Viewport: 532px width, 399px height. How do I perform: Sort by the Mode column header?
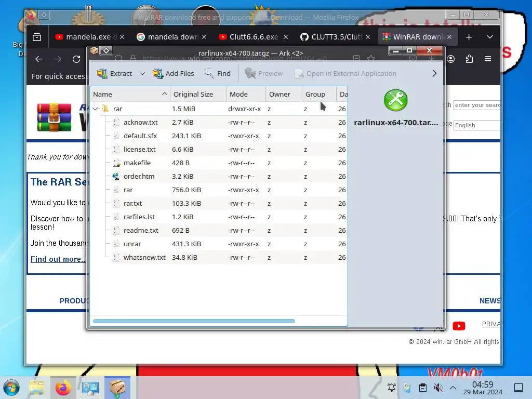pos(246,95)
